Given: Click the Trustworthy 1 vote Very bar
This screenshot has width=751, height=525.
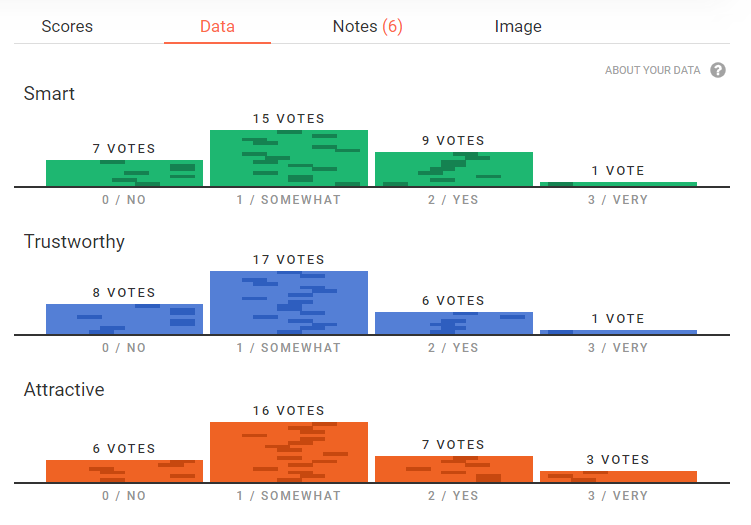Looking at the screenshot, I should (618, 332).
